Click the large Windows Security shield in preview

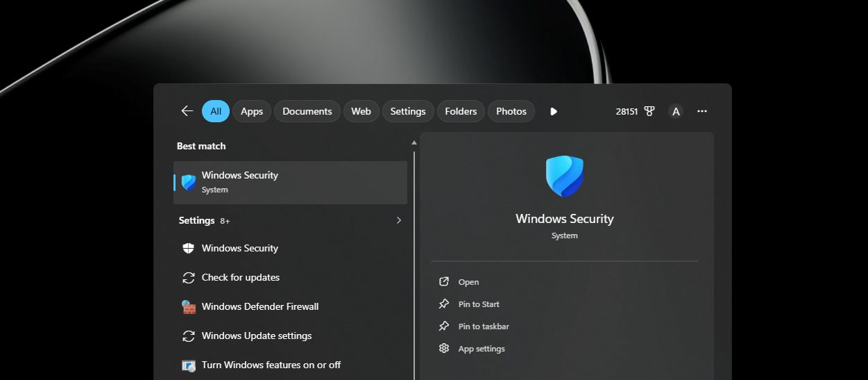pyautogui.click(x=565, y=176)
